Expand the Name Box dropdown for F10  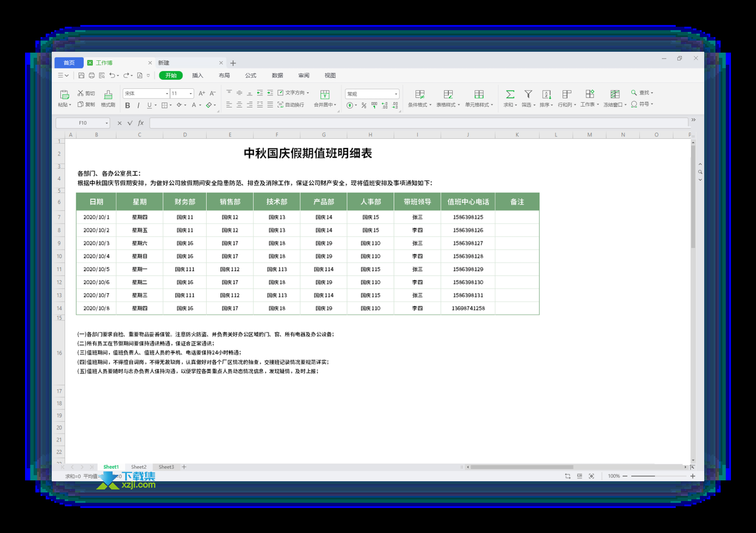(107, 123)
